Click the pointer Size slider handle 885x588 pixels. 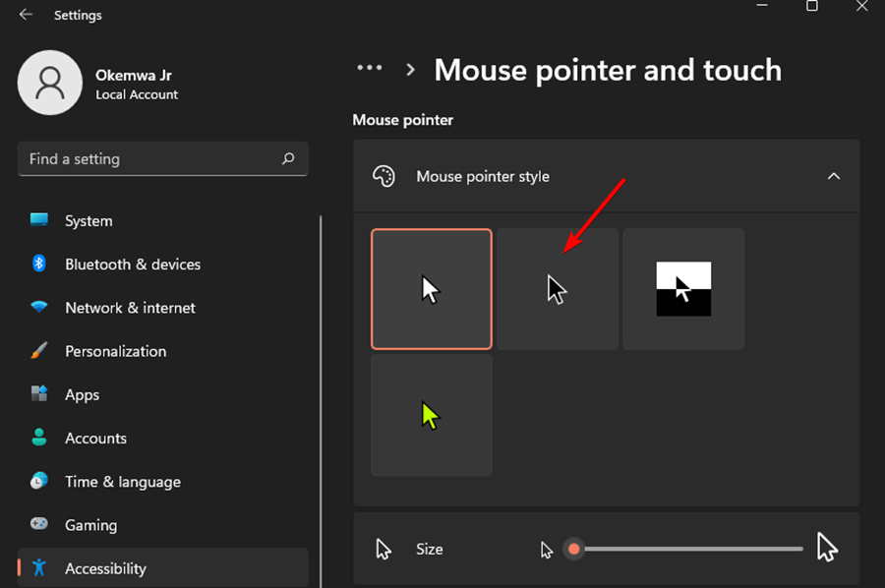(x=574, y=549)
